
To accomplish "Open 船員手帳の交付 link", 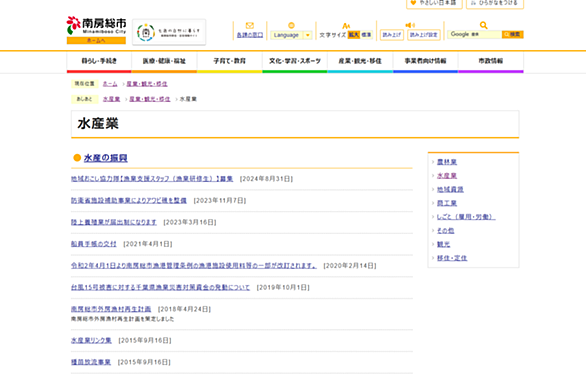I will point(94,244).
